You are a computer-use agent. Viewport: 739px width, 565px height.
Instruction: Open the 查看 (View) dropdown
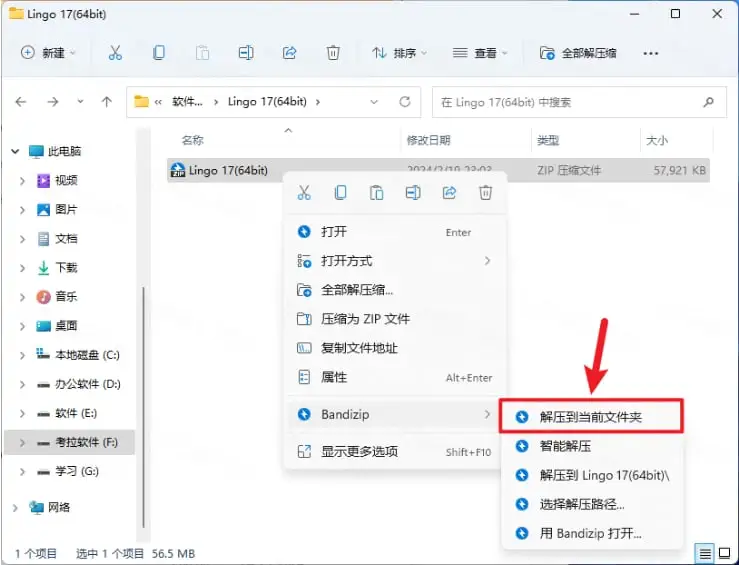(x=480, y=53)
